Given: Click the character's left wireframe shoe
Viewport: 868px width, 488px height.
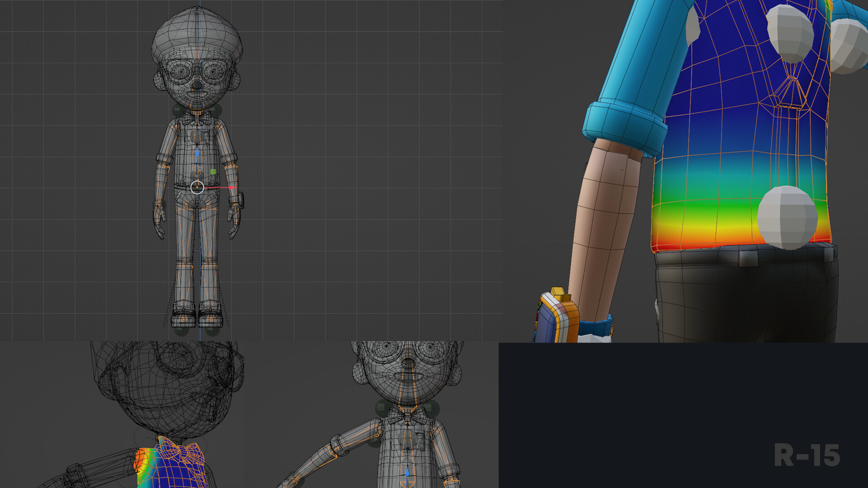Looking at the screenshot, I should (211, 316).
